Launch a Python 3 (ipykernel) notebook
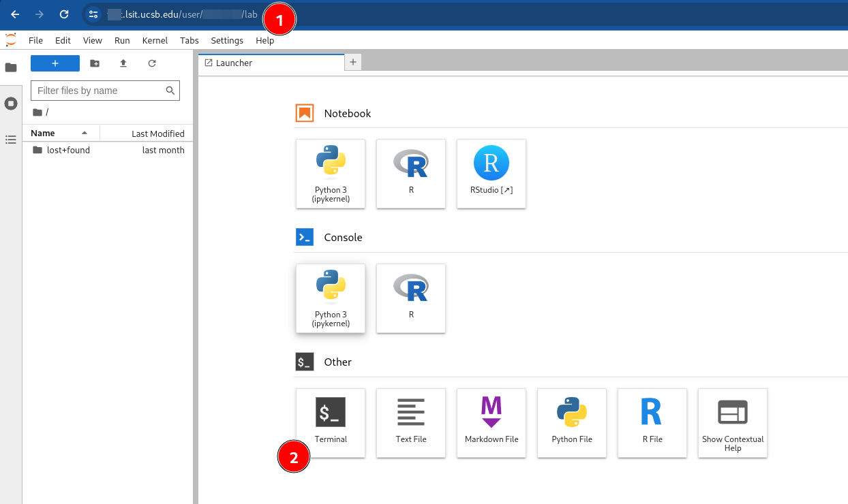This screenshot has width=848, height=504. [331, 174]
